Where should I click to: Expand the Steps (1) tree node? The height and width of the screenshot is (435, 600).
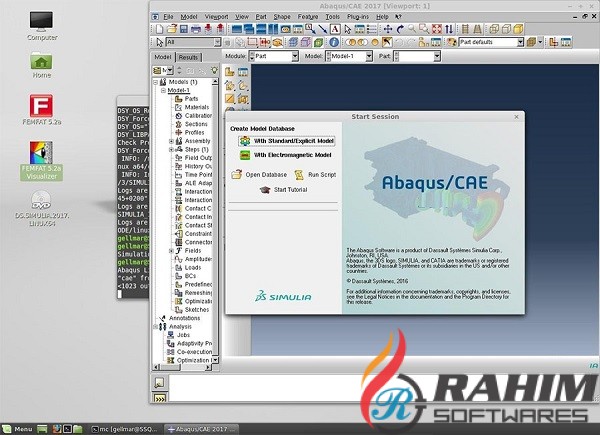click(x=171, y=150)
